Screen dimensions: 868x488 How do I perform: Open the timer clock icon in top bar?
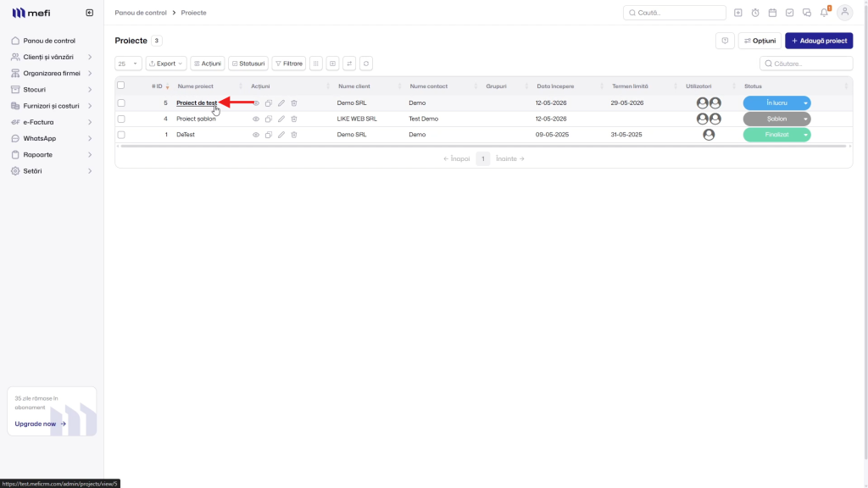[x=755, y=13]
